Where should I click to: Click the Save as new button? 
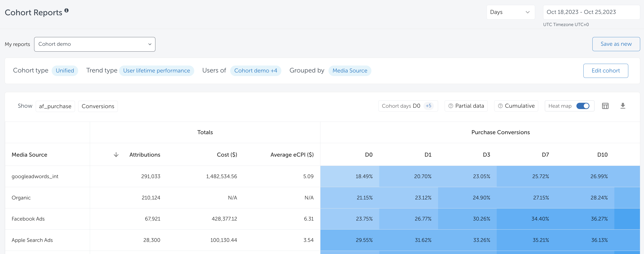point(616,44)
